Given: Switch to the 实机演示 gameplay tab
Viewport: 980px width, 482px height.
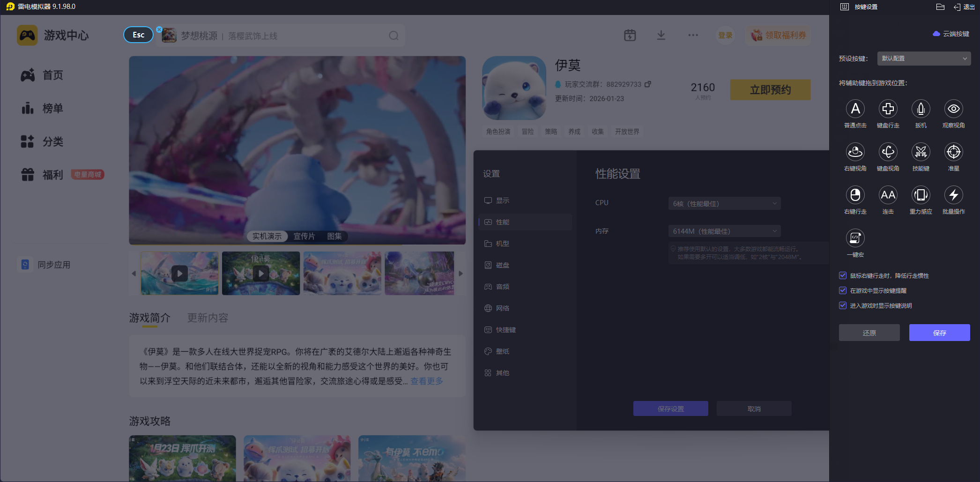Looking at the screenshot, I should [267, 237].
